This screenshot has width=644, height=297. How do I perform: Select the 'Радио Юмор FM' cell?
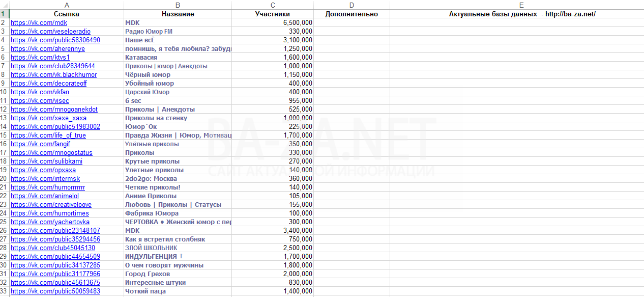point(178,31)
